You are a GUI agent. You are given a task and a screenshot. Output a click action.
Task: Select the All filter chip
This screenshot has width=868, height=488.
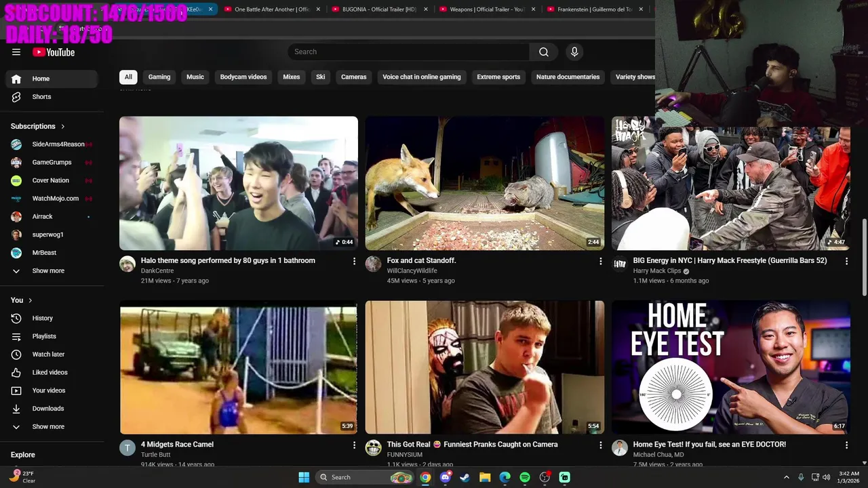pyautogui.click(x=128, y=77)
